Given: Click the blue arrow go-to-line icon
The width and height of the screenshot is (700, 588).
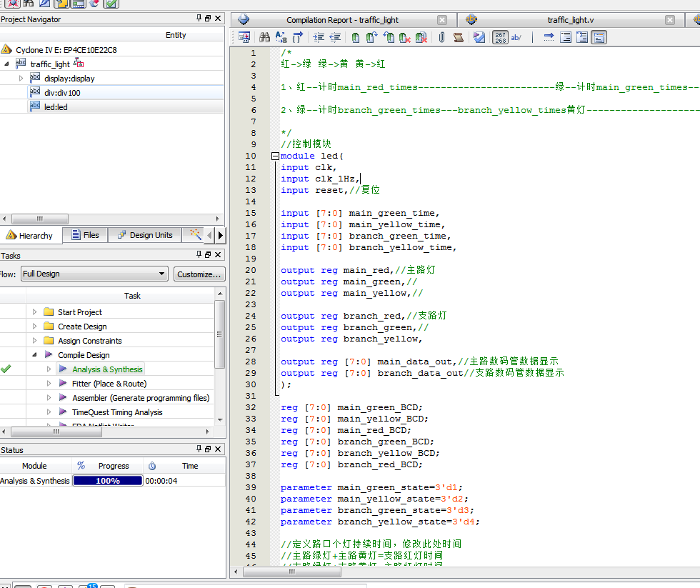Looking at the screenshot, I should [549, 37].
